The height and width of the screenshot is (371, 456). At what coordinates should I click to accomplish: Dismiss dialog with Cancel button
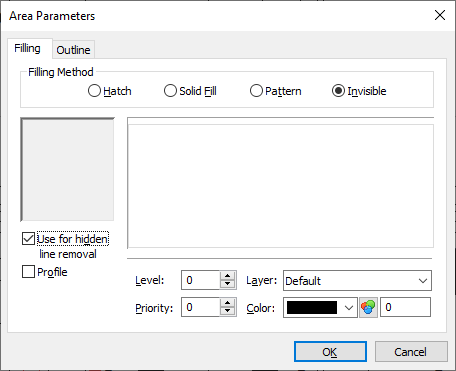411,352
